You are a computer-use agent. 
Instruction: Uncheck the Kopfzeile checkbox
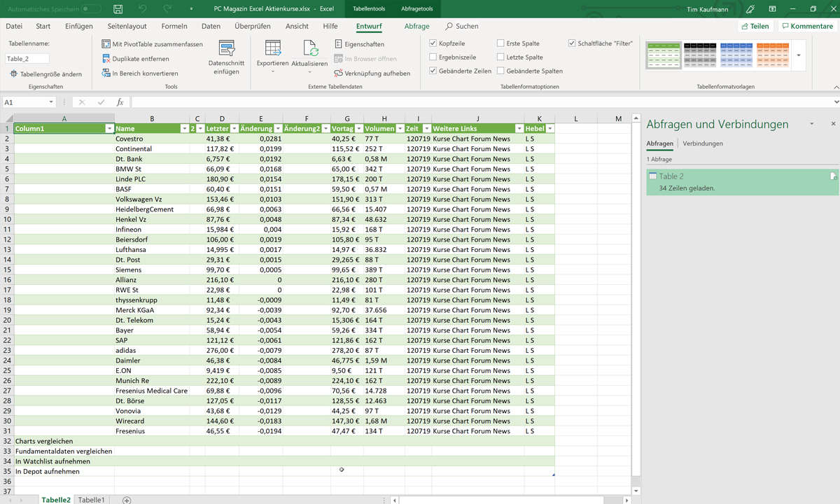pyautogui.click(x=433, y=43)
